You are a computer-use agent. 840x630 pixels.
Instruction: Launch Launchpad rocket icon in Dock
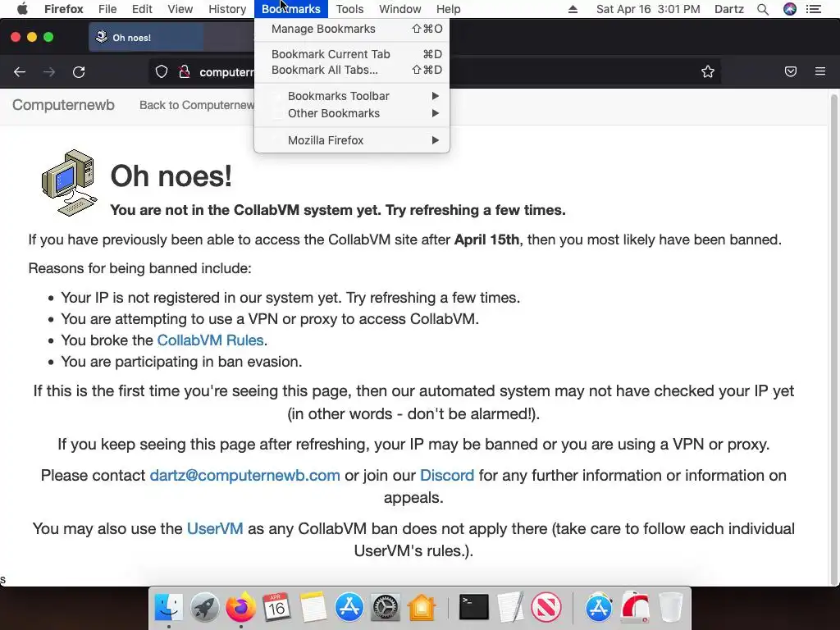(204, 608)
